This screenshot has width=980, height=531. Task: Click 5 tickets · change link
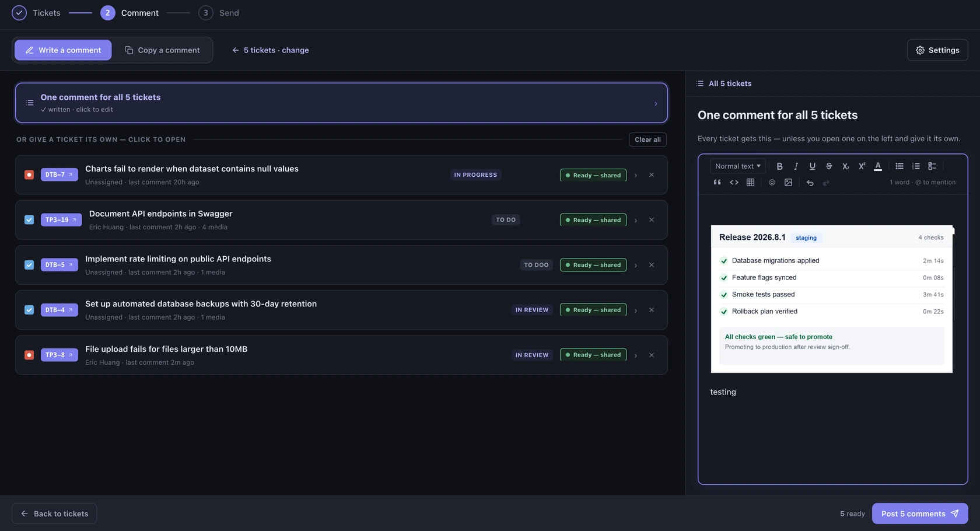pos(271,50)
